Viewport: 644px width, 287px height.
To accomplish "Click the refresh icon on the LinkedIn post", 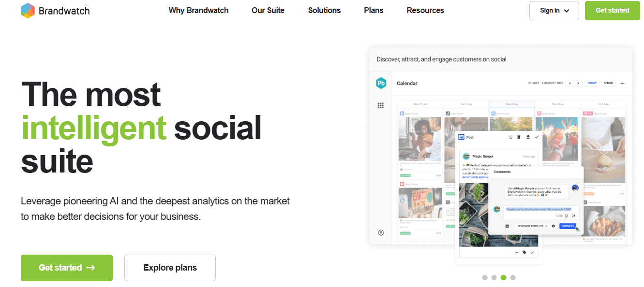I will coord(510,137).
